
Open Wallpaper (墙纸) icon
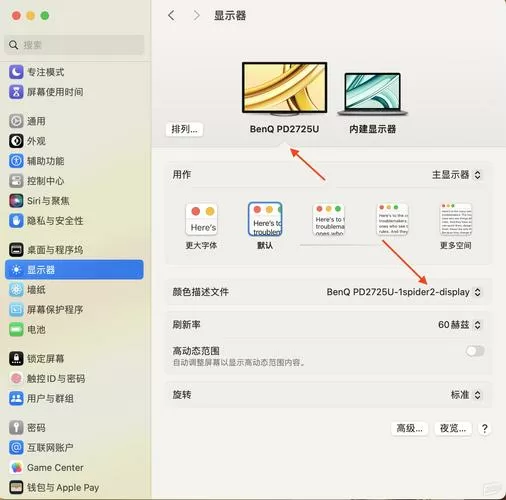[16, 290]
